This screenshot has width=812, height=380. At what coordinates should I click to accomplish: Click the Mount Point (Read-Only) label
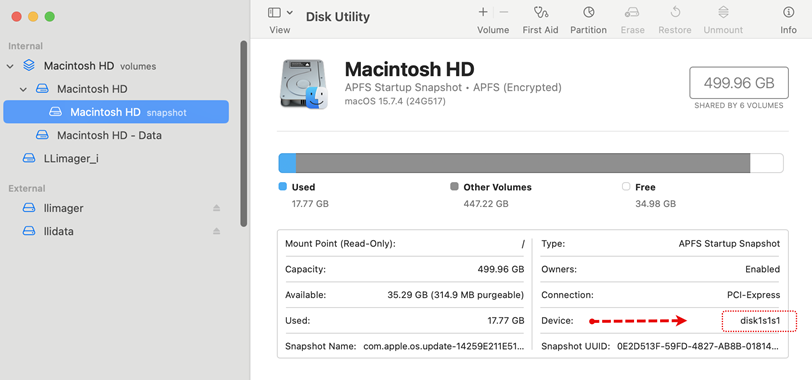pos(340,243)
